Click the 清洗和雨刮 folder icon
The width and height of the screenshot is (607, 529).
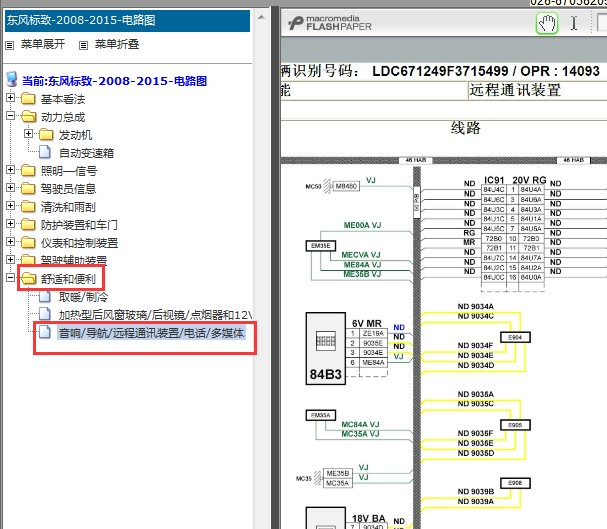[x=28, y=207]
